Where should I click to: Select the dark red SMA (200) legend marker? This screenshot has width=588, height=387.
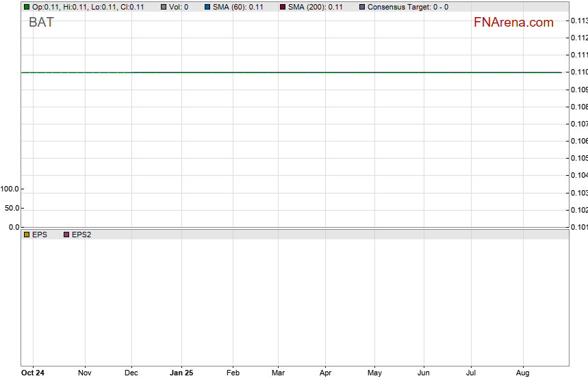[283, 7]
